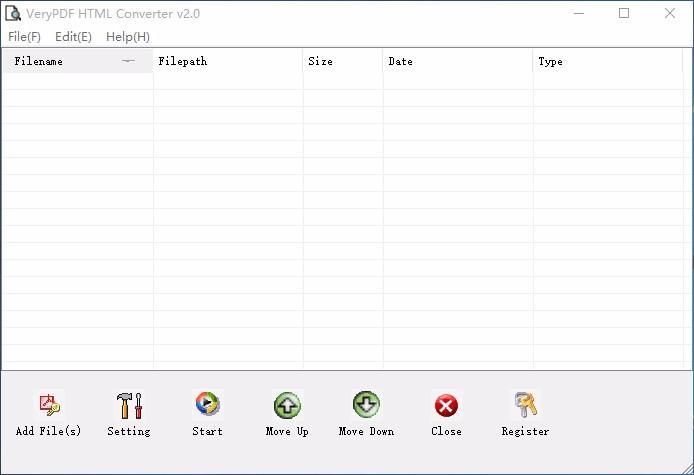Click the VeryPDF app icon in title bar
Image resolution: width=694 pixels, height=475 pixels.
coord(13,14)
